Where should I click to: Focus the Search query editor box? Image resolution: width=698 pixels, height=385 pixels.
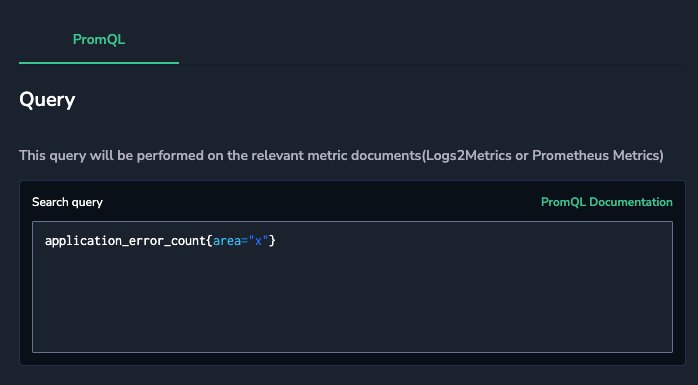352,287
